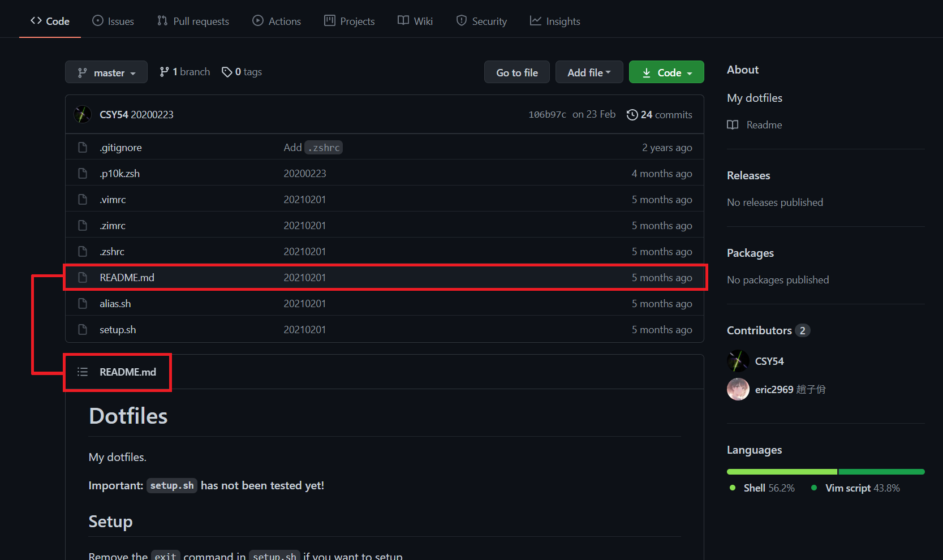The width and height of the screenshot is (943, 560).
Task: Click the commit history clock icon
Action: pyautogui.click(x=632, y=115)
